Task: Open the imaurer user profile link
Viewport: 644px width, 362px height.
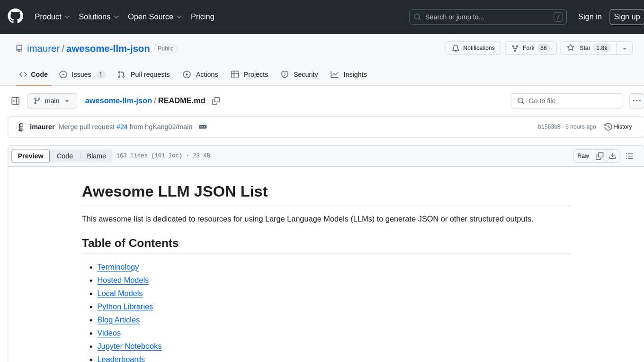Action: click(x=44, y=48)
